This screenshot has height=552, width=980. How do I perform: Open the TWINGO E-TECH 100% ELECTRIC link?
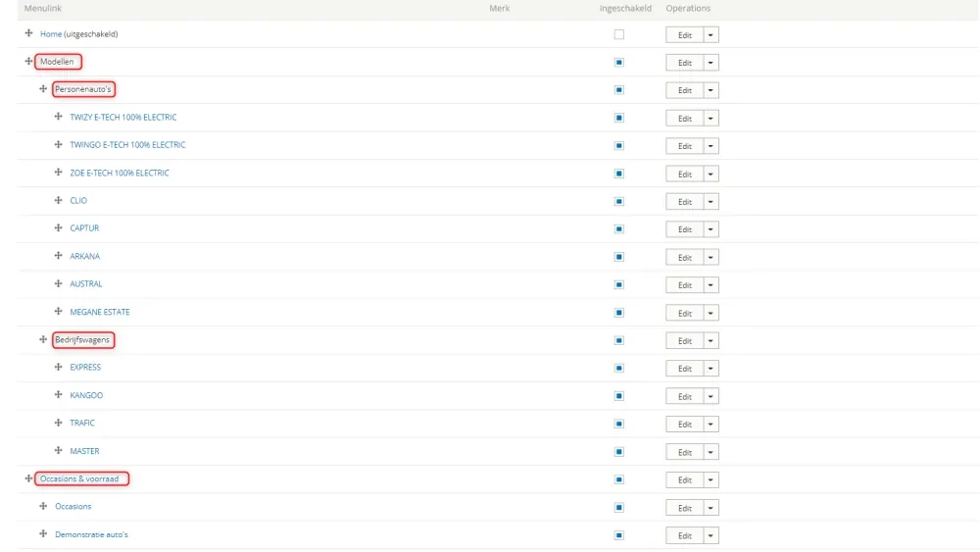coord(127,145)
